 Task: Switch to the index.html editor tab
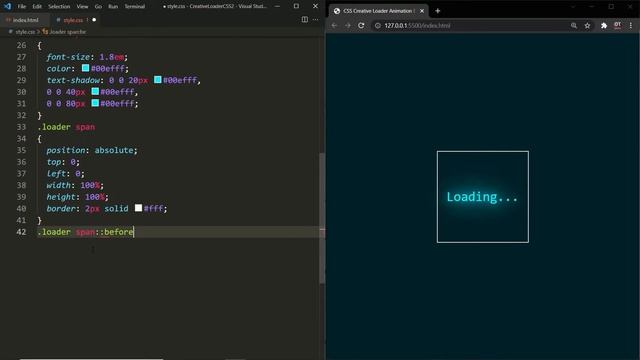24,20
